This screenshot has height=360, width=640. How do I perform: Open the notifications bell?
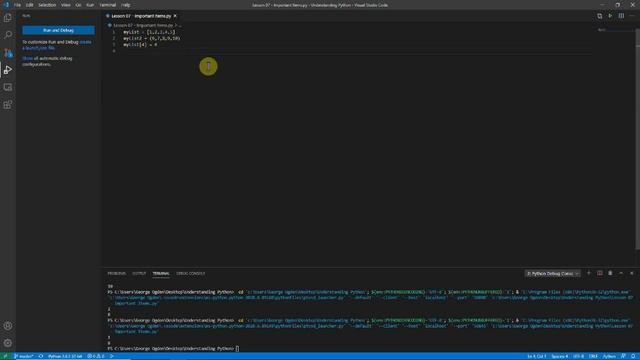(633, 356)
